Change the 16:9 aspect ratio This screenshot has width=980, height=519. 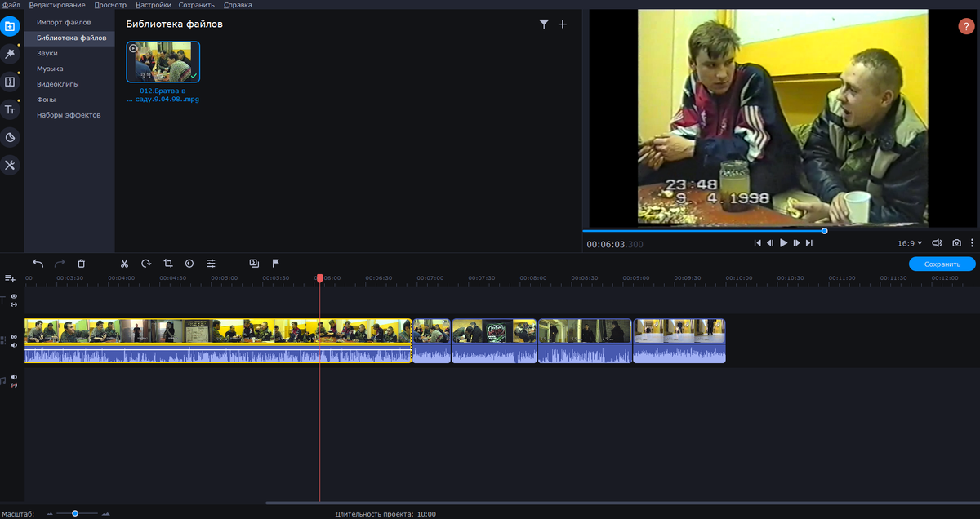pyautogui.click(x=910, y=243)
